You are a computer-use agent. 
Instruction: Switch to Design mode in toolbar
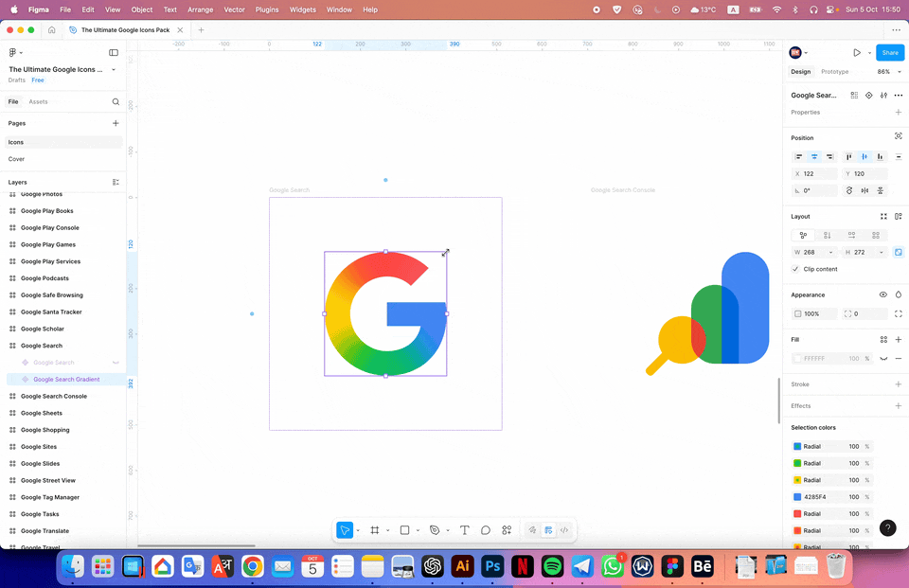click(x=548, y=530)
